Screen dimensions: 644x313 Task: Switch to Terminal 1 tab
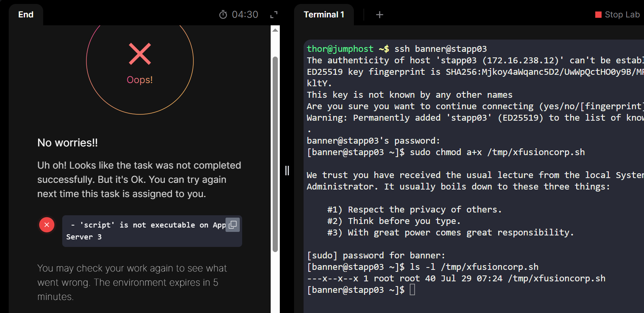pos(324,15)
